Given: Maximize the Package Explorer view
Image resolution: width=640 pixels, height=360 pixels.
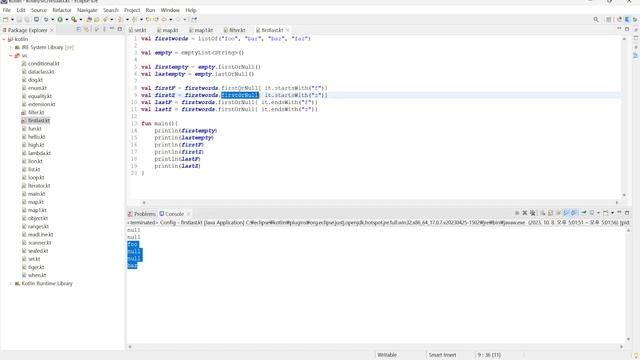Looking at the screenshot, I should point(120,29).
